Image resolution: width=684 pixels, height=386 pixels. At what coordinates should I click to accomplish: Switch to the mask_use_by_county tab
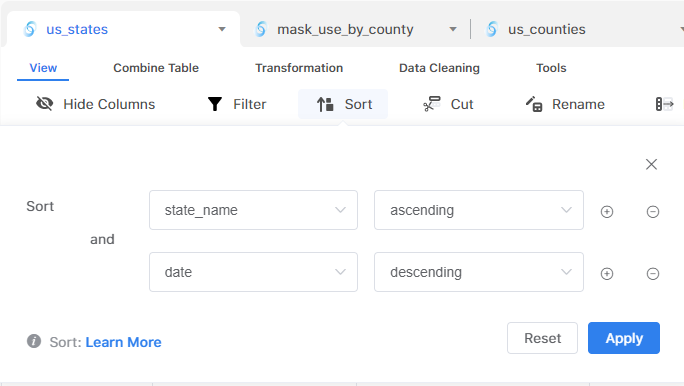[345, 29]
